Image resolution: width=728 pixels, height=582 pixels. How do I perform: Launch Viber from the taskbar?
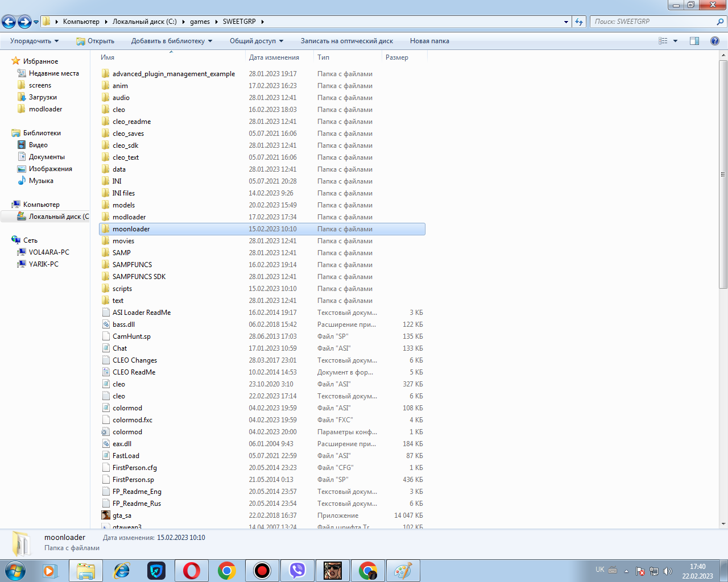point(297,570)
